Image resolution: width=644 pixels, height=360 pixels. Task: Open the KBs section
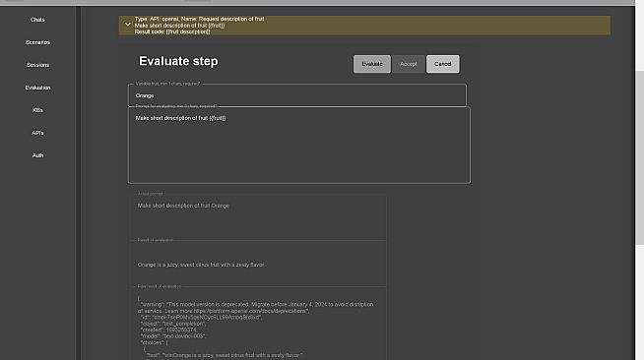coord(37,110)
